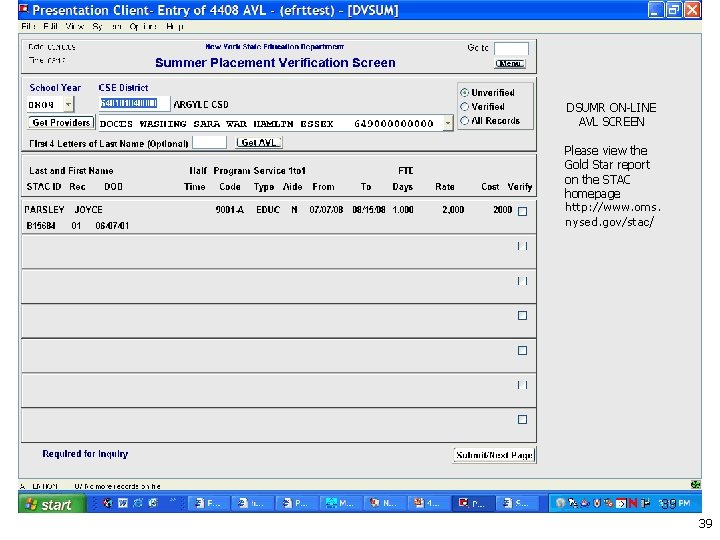
Task: Switch to the 'S...' taskbar window
Action: coord(517,504)
